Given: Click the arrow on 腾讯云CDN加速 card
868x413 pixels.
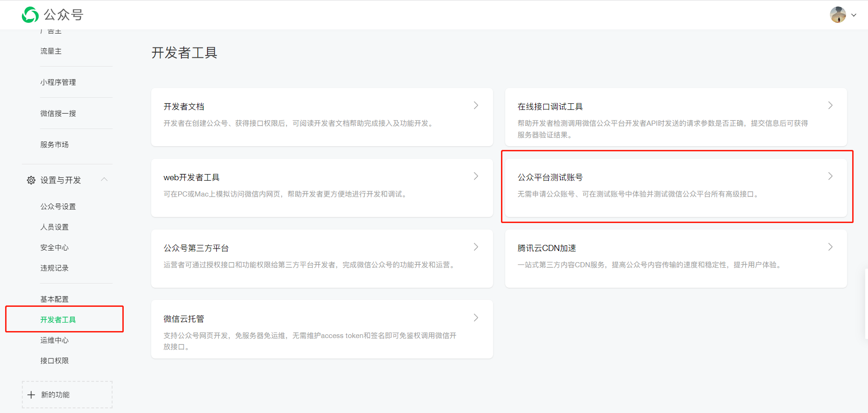Looking at the screenshot, I should tap(830, 247).
